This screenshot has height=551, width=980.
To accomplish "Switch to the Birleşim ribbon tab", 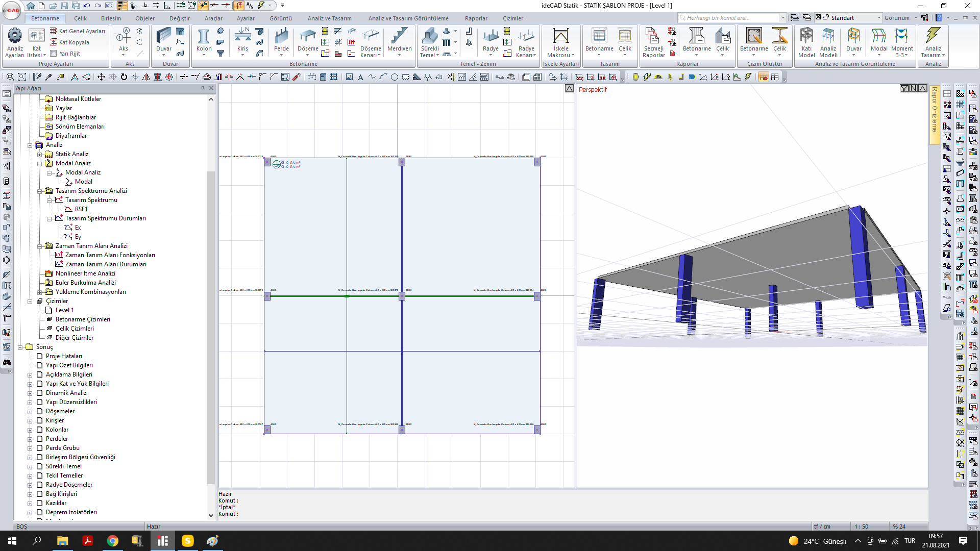I will 111,18.
